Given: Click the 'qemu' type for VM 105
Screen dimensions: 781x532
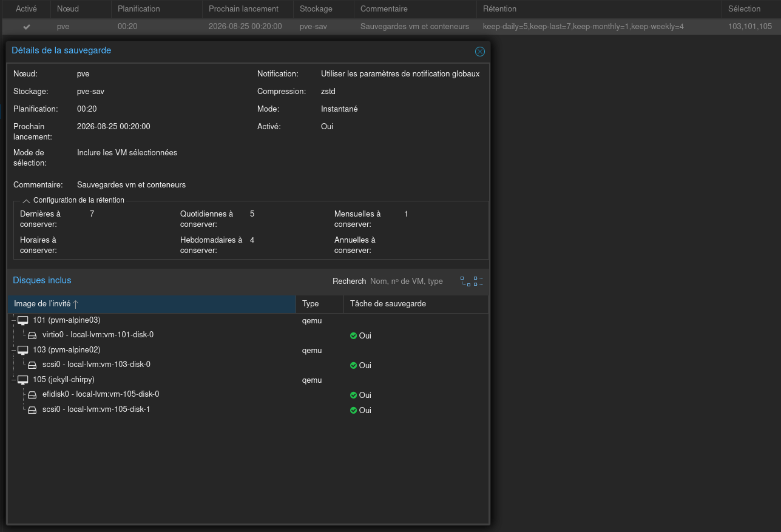Looking at the screenshot, I should pos(312,380).
